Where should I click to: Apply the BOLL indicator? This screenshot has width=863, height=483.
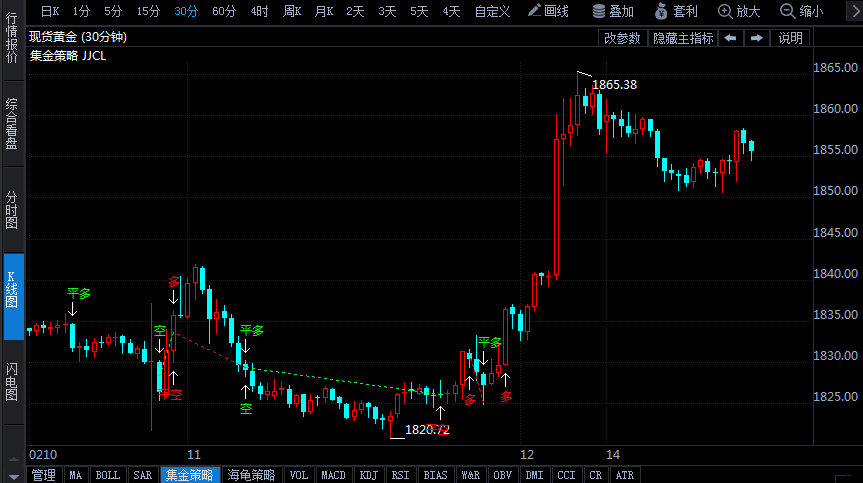[107, 475]
